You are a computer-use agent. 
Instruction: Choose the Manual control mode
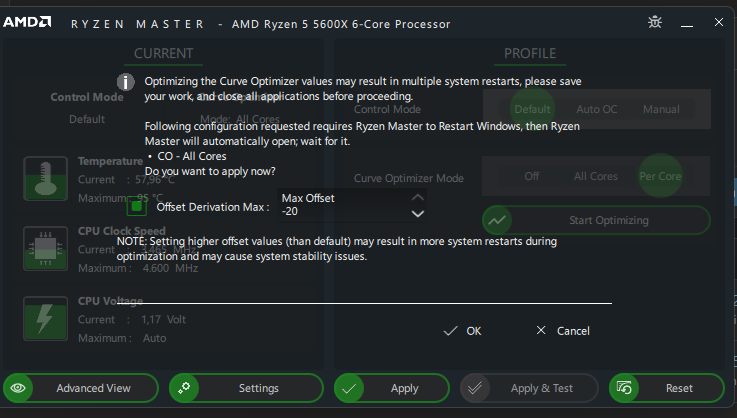click(661, 109)
